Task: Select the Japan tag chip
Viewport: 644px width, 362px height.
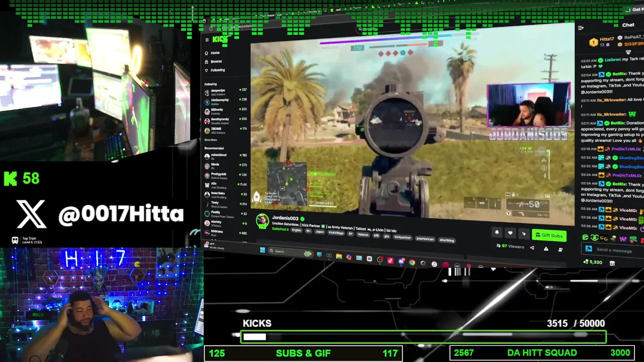Action: point(319,231)
